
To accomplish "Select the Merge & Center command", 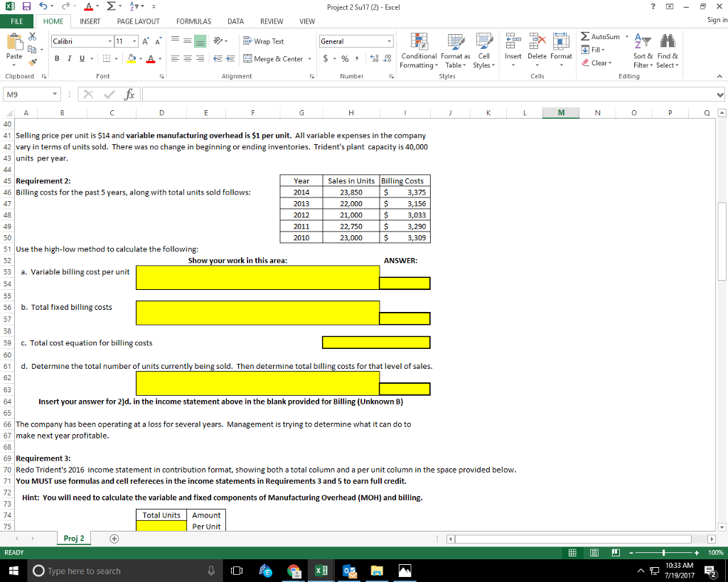I will (275, 58).
